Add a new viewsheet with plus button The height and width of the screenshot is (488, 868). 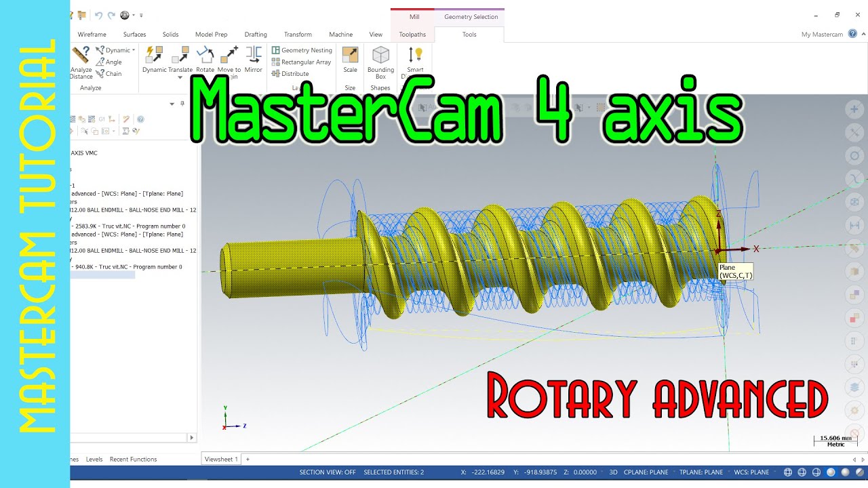[x=248, y=460]
